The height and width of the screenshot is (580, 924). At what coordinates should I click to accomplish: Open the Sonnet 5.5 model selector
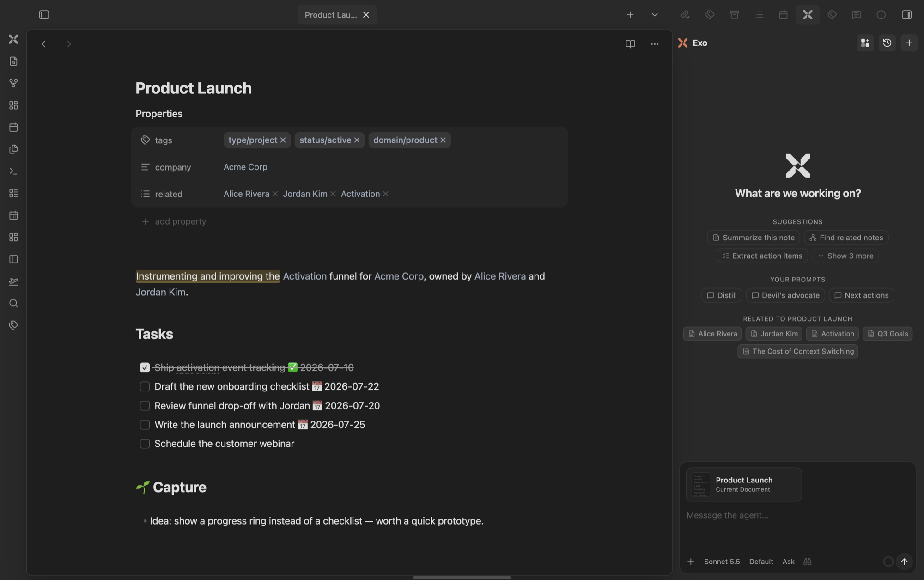(722, 562)
